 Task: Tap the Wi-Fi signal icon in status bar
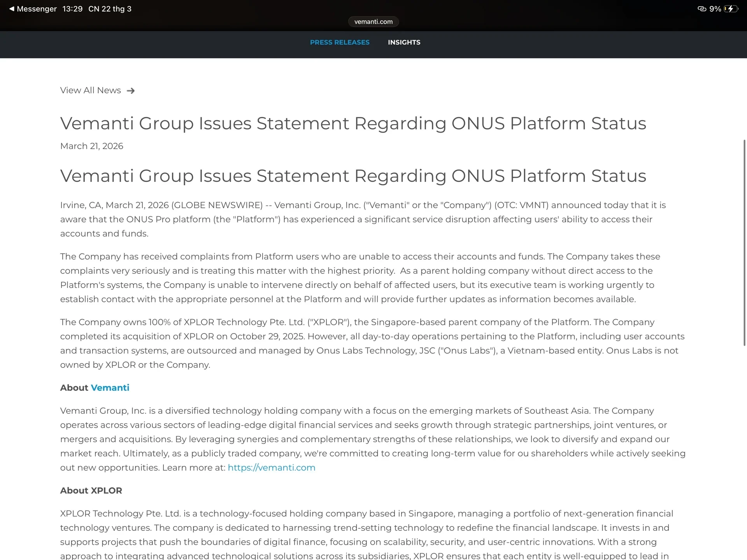tap(702, 9)
